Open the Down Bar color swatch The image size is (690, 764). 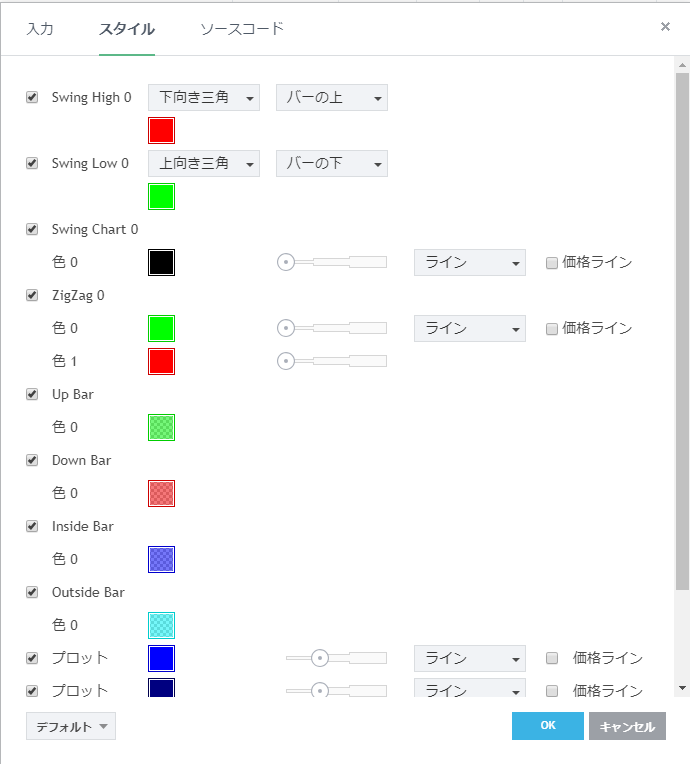[161, 494]
